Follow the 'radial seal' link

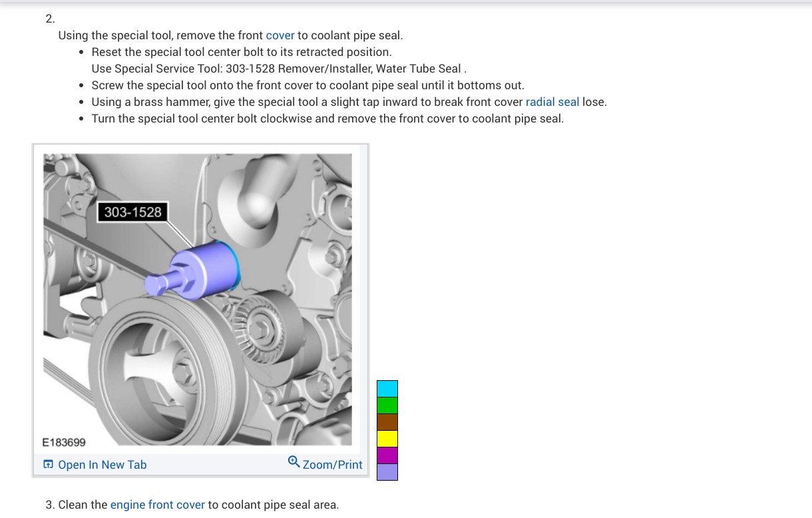coord(552,102)
